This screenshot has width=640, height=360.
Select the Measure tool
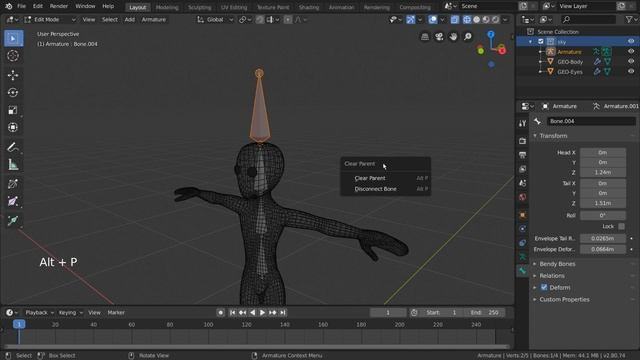[13, 164]
